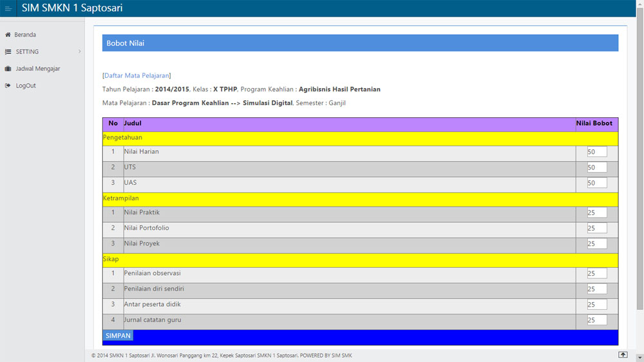Screen dimensions: 644x362
Task: Click the Penilaian observasi bobot field
Action: 596,274
